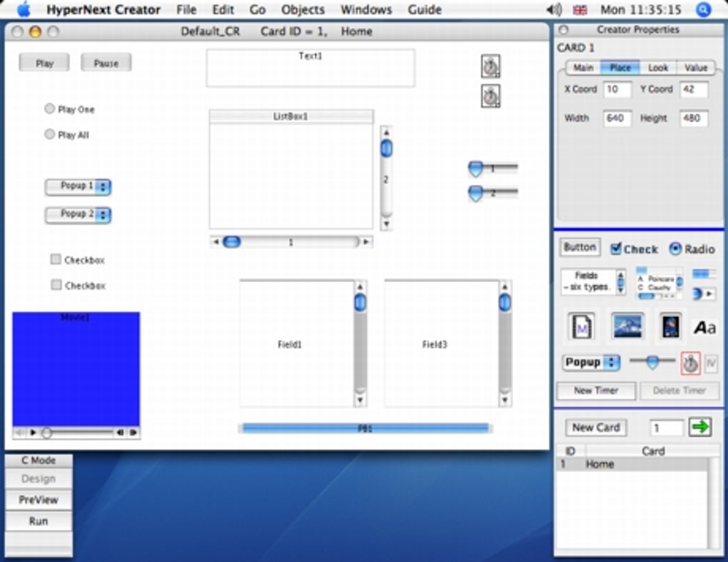Select the Play One radio button

pyautogui.click(x=50, y=109)
